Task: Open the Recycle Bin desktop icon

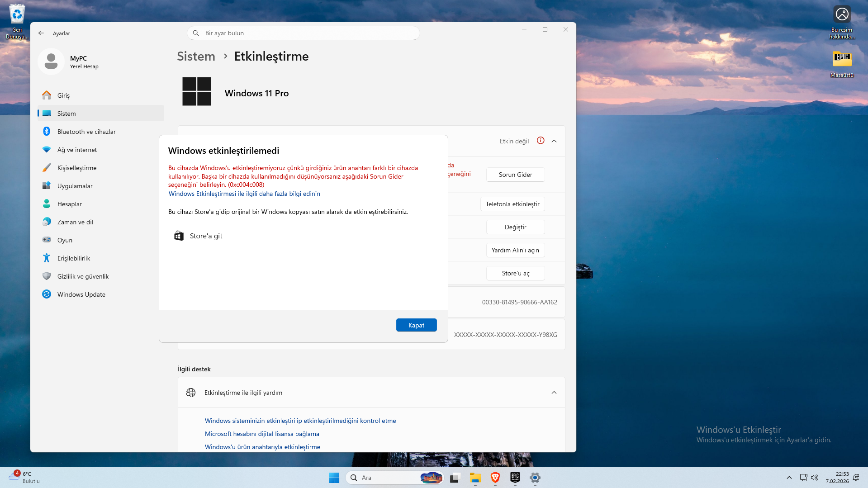Action: [x=17, y=22]
